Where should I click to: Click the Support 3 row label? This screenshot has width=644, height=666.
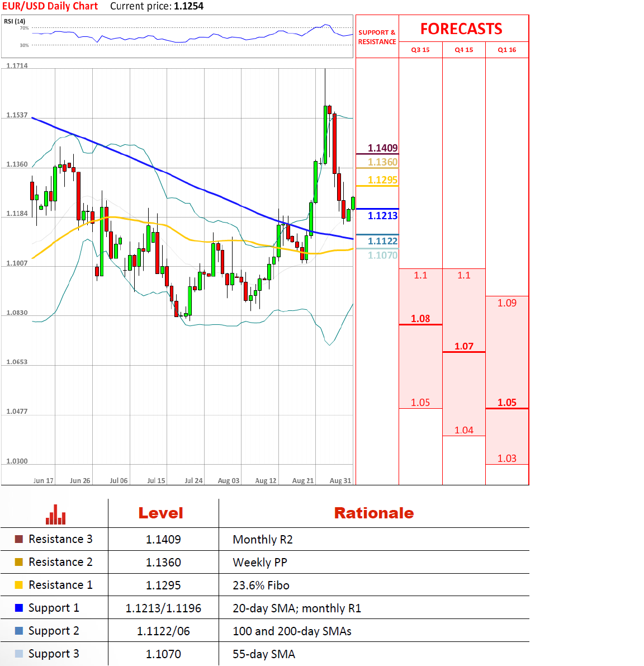point(54,654)
